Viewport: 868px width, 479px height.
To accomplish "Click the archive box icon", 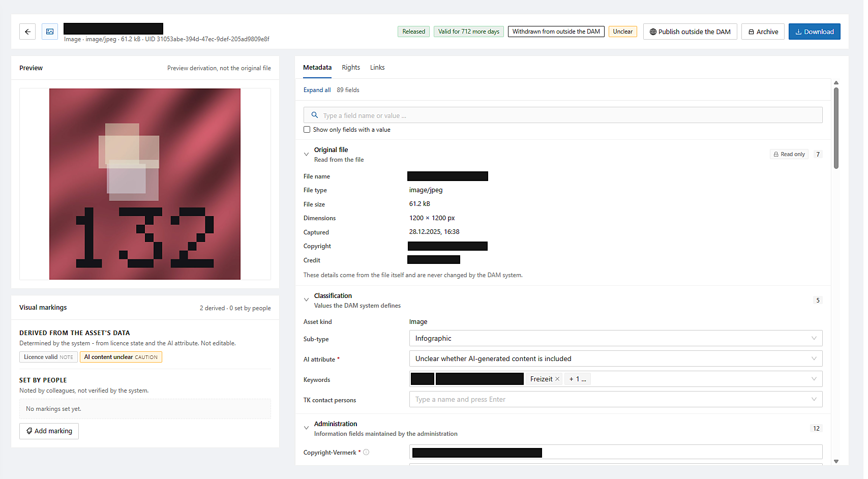I will point(751,32).
